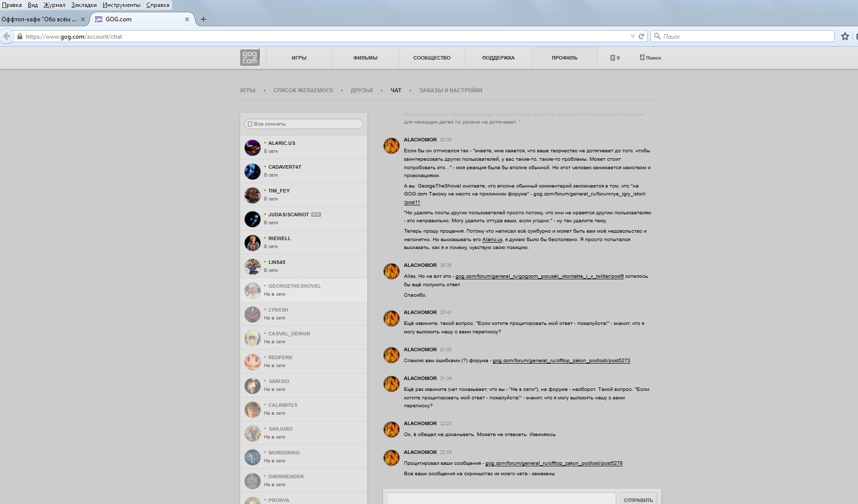858x504 pixels.
Task: Close the Оффтоп-кафе tab
Action: click(x=83, y=19)
